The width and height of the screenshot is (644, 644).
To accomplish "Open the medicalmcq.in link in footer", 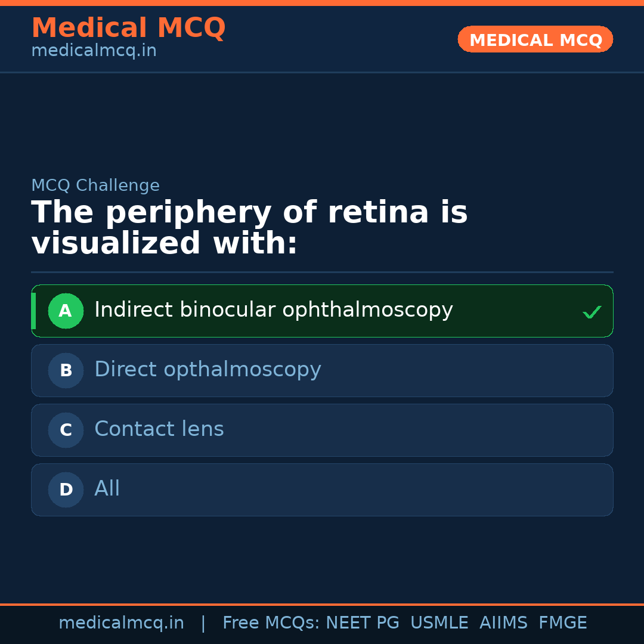I will (121, 623).
